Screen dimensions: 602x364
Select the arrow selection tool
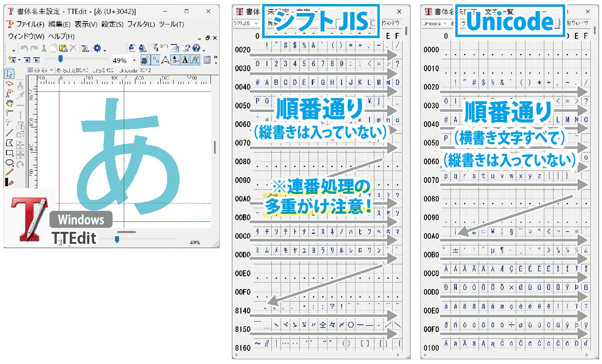10,74
